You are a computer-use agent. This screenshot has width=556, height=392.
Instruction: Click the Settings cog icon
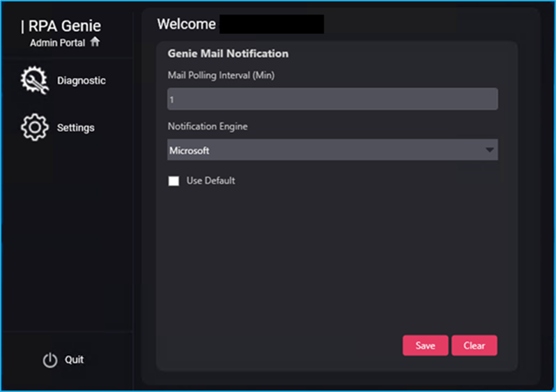(x=34, y=127)
